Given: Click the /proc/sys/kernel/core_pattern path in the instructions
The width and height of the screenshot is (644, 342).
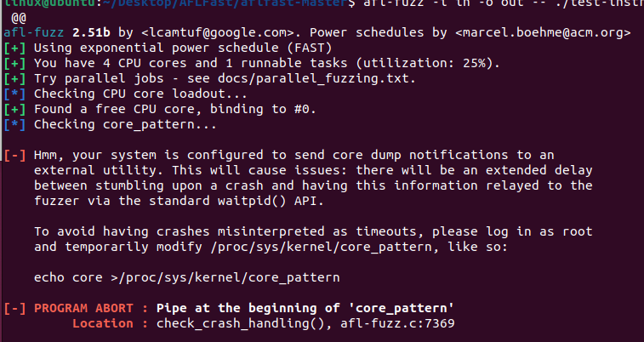Looking at the screenshot, I should (x=321, y=248).
